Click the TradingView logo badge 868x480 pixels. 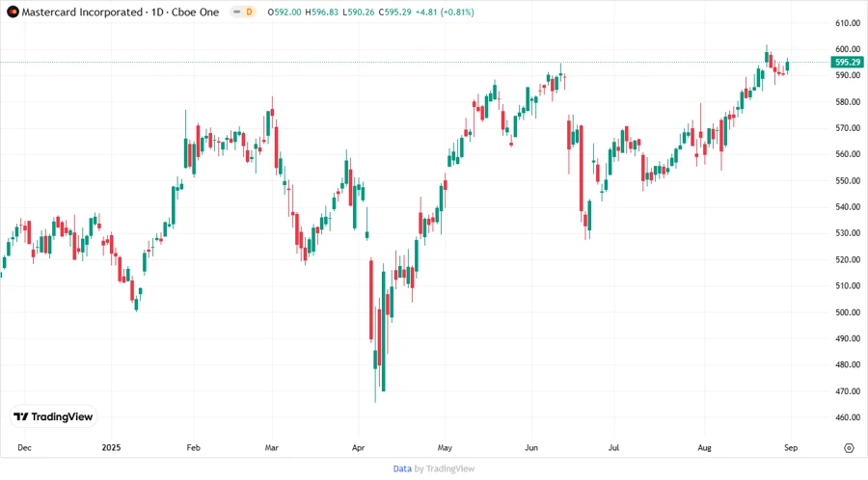[x=53, y=417]
